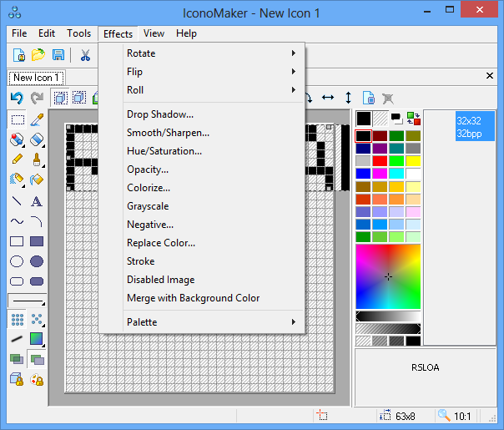504x430 pixels.
Task: Save using the floppy disk icon
Action: (x=58, y=55)
